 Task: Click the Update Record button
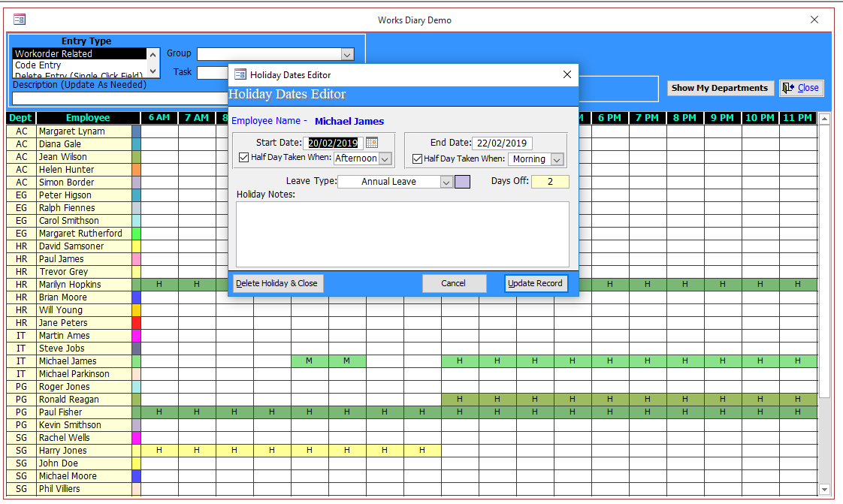[536, 283]
